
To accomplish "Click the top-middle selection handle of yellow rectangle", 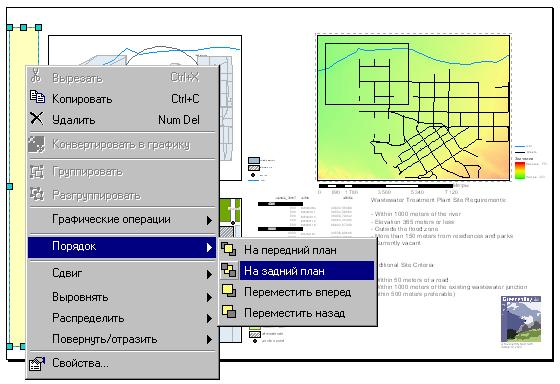I will tap(24, 27).
